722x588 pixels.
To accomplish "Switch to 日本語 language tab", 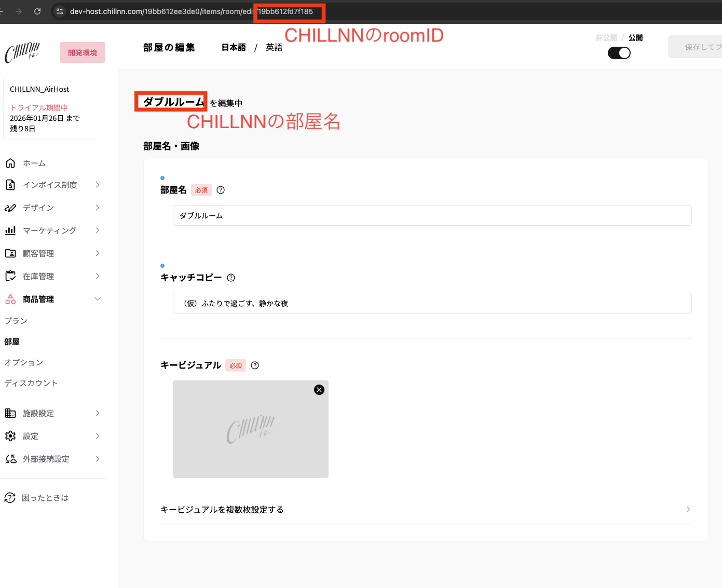I will 234,47.
